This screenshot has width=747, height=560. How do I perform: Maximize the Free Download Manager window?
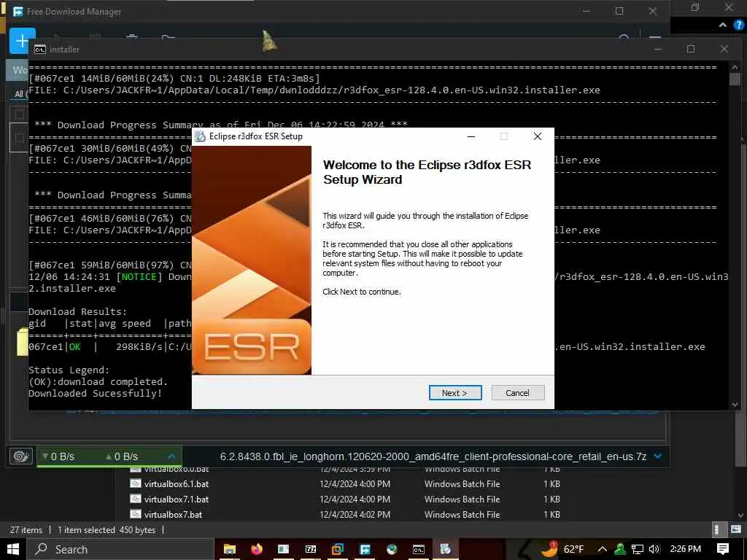(x=619, y=11)
